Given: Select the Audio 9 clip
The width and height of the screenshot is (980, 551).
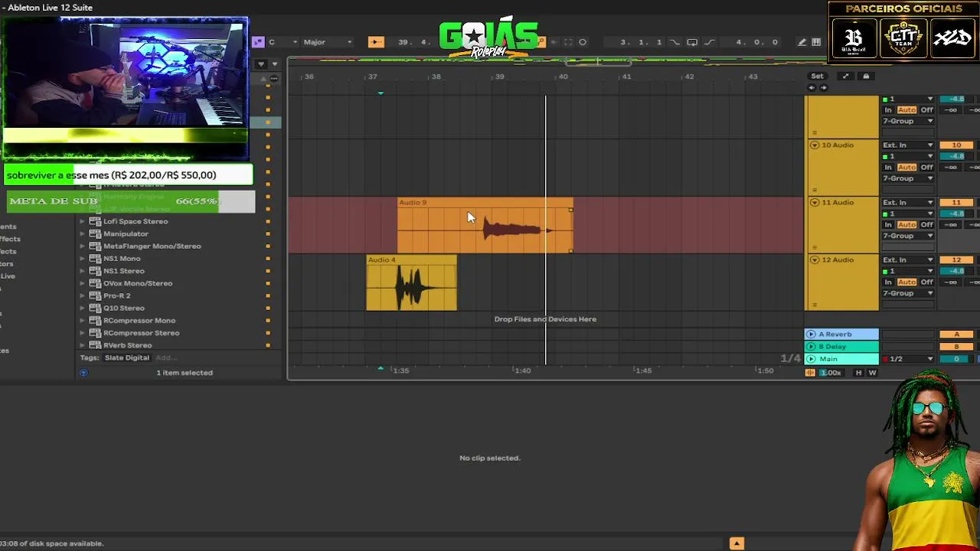Looking at the screenshot, I should tap(485, 226).
